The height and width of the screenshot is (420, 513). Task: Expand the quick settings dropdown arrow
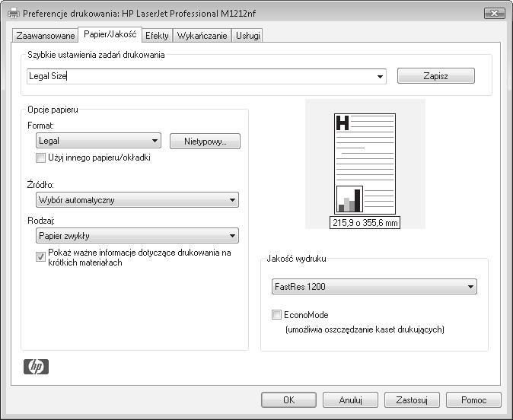(380, 77)
